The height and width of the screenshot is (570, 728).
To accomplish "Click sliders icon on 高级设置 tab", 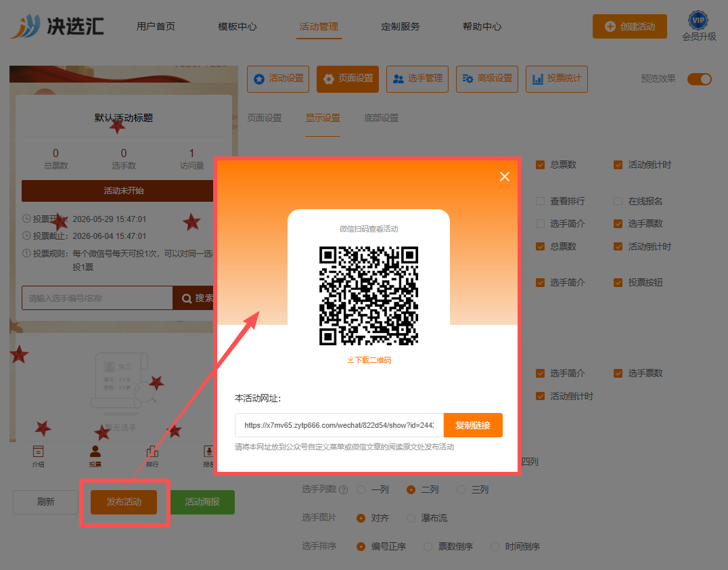I will click(x=468, y=79).
